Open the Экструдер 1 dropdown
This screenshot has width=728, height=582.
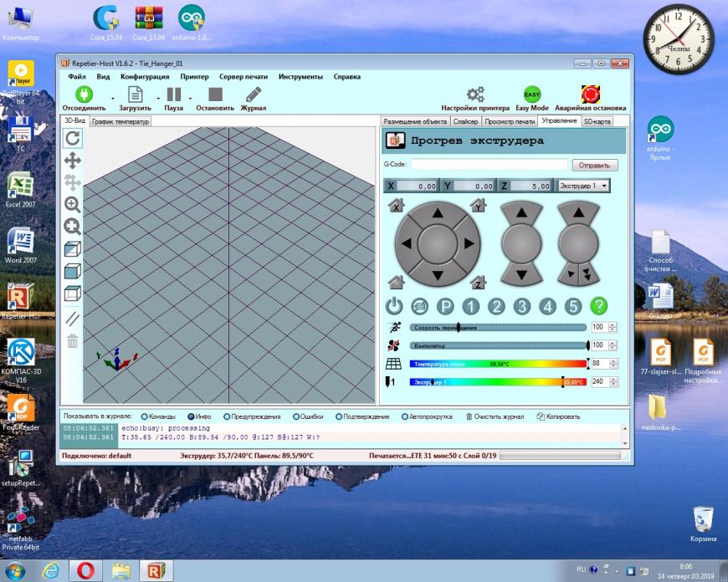pos(583,186)
